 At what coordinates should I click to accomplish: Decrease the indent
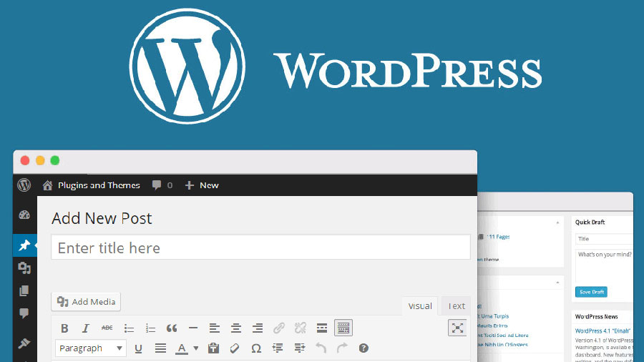278,348
